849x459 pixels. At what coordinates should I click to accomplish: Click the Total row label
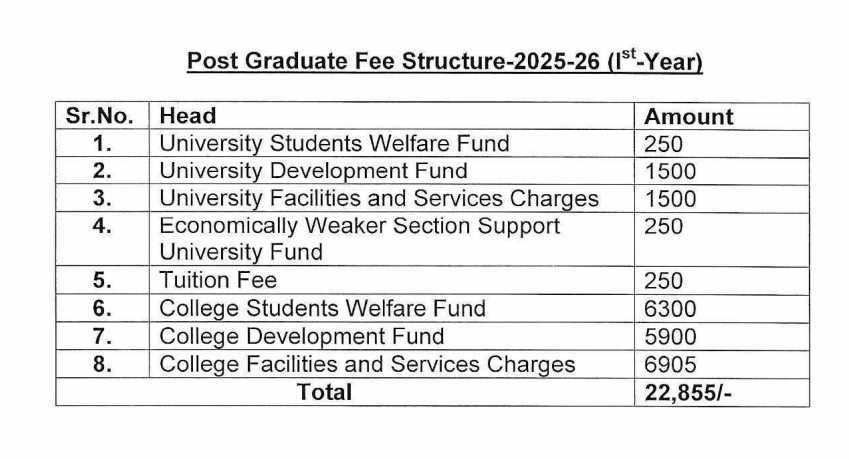point(325,392)
